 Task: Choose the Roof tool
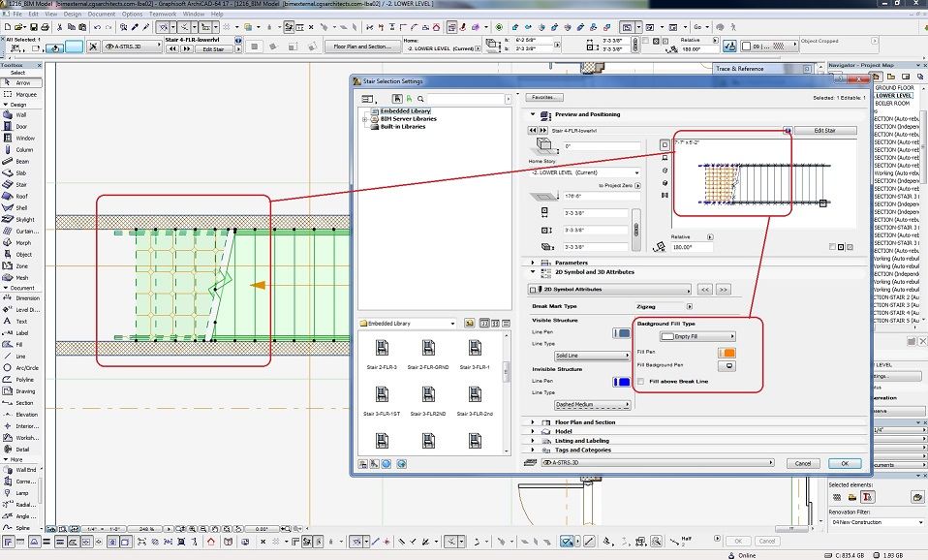(21, 196)
